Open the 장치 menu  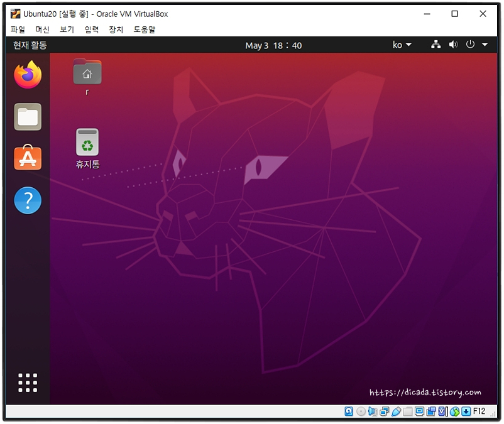pos(116,30)
